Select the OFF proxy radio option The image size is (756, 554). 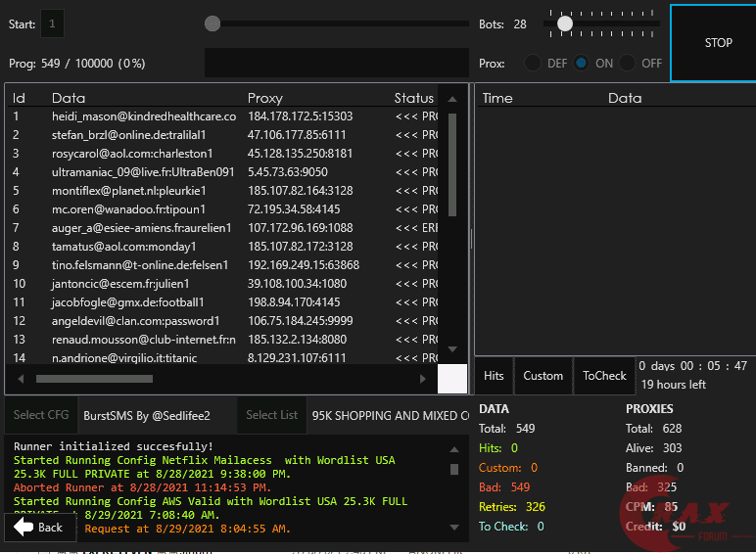(628, 63)
